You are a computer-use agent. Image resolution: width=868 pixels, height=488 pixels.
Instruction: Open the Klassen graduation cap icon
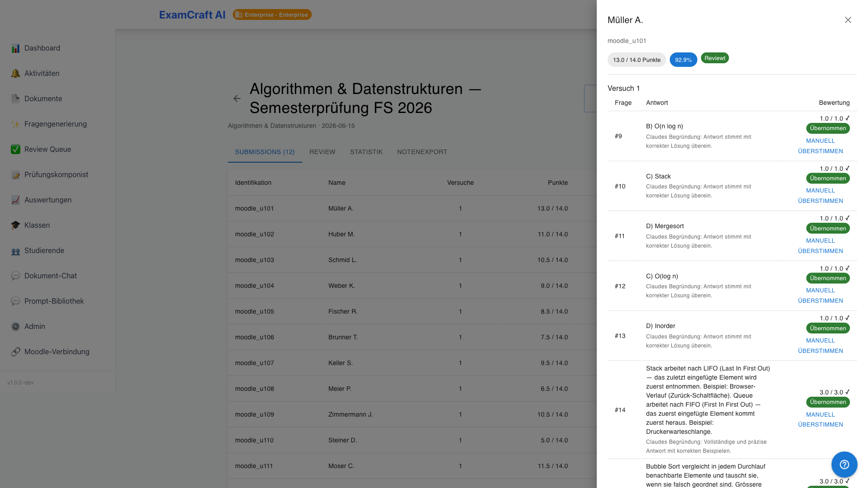click(15, 225)
